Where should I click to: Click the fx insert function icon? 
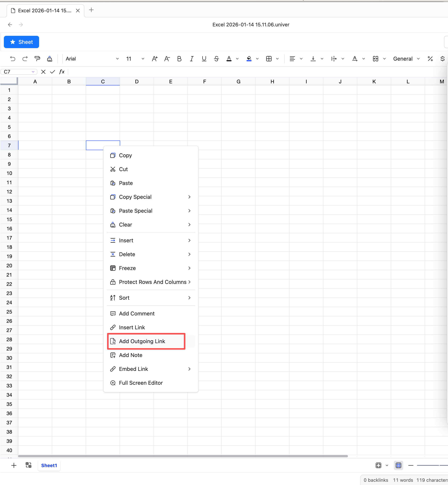[62, 72]
